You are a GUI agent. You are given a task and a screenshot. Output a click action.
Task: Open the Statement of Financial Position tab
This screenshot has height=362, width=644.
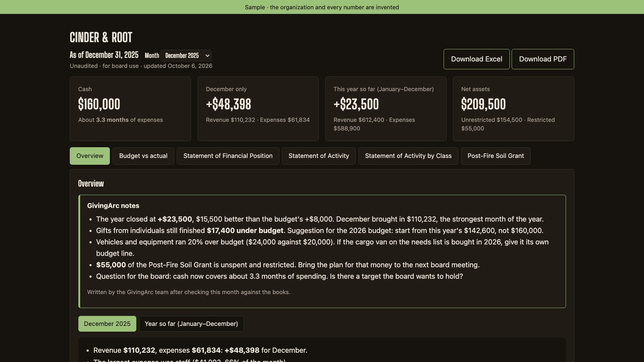pos(228,156)
